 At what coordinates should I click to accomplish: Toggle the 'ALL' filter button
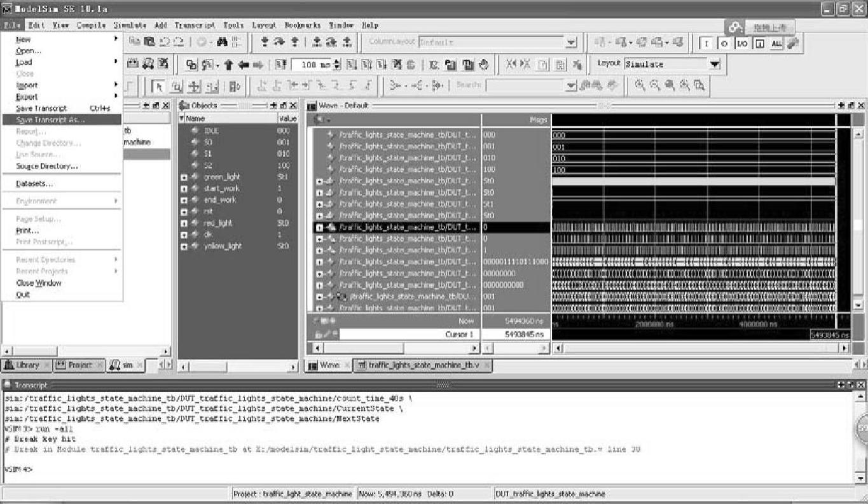pos(776,43)
